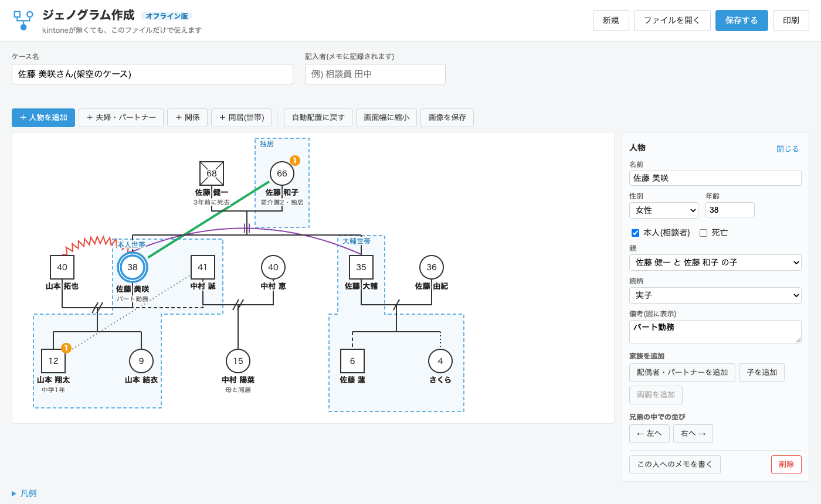Screen dimensions: 821x504
Task: Open the 続柄 dropdown
Action: point(715,295)
